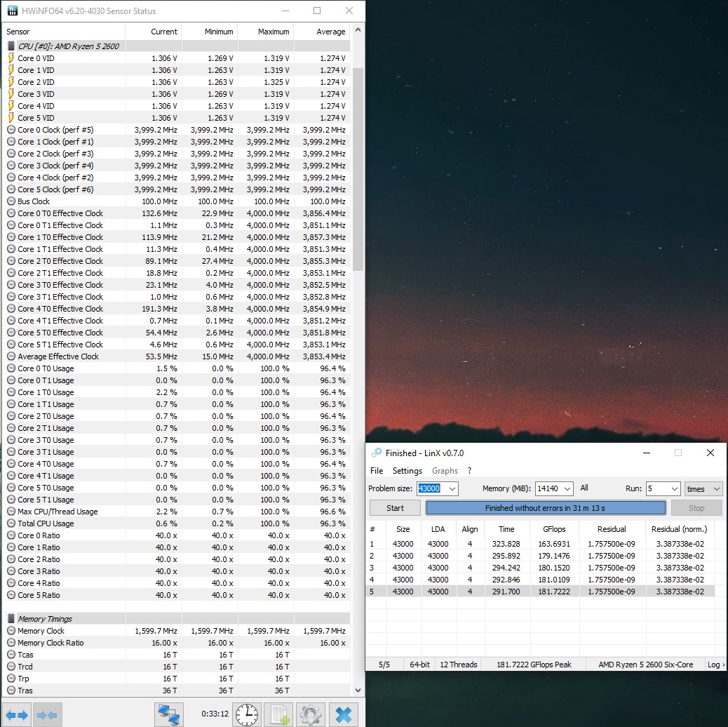Select the Tras timing row

tap(177, 691)
